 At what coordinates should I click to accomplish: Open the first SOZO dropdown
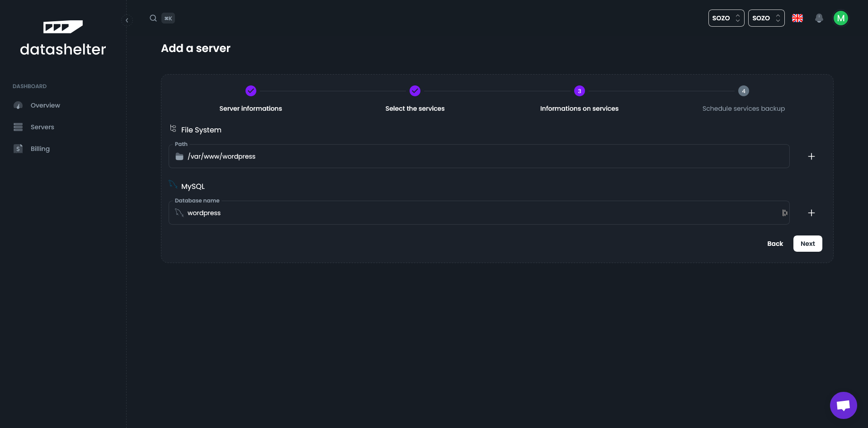tap(726, 18)
